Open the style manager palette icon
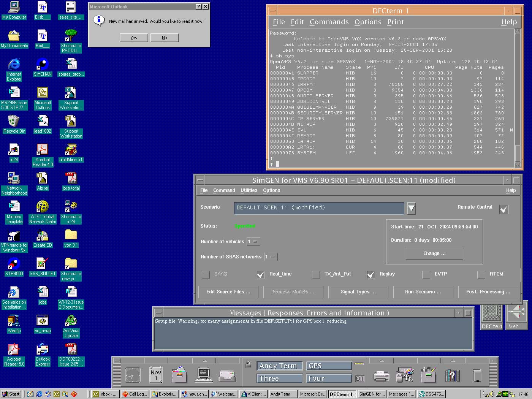Viewport: 532px width, 399px height. pos(405,375)
